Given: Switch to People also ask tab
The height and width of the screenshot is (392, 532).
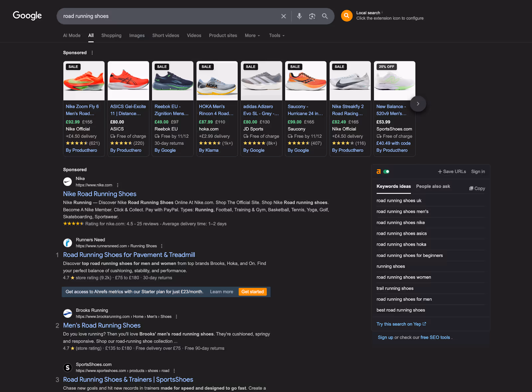Looking at the screenshot, I should [433, 186].
